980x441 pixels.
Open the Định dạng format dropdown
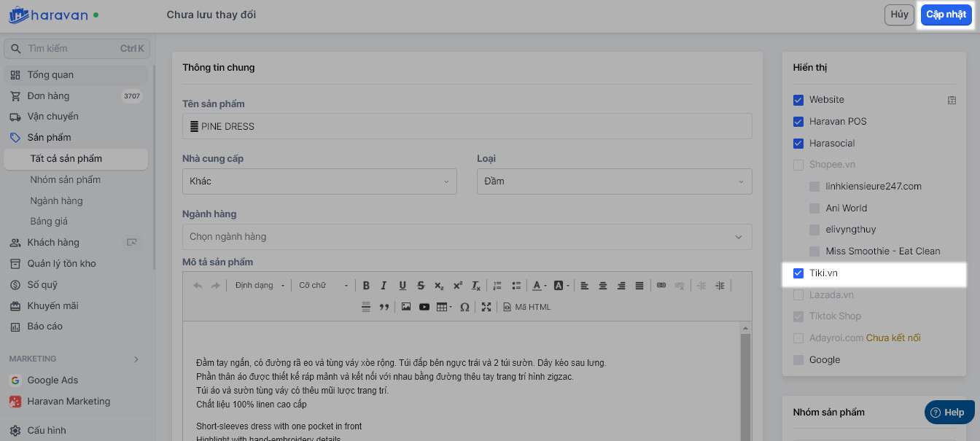(259, 286)
